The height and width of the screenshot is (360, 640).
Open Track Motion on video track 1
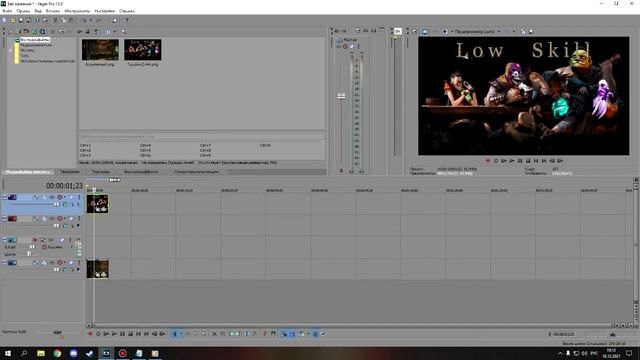tap(44, 197)
